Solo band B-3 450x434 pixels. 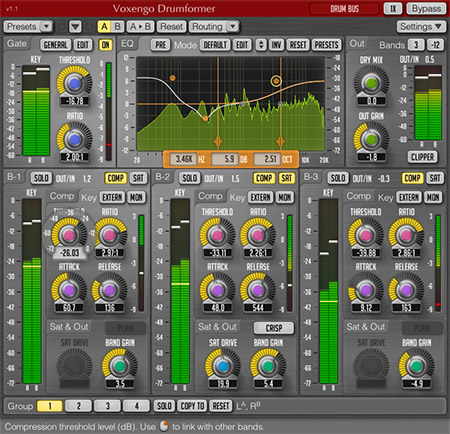point(338,178)
